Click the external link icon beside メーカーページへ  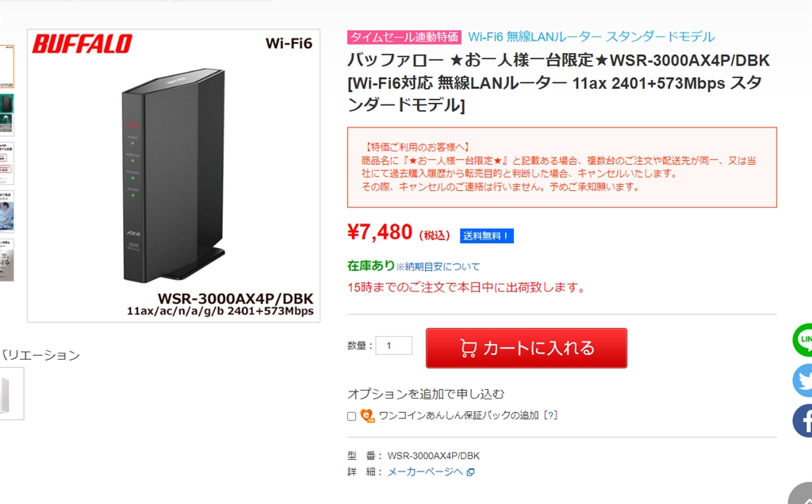[x=470, y=472]
